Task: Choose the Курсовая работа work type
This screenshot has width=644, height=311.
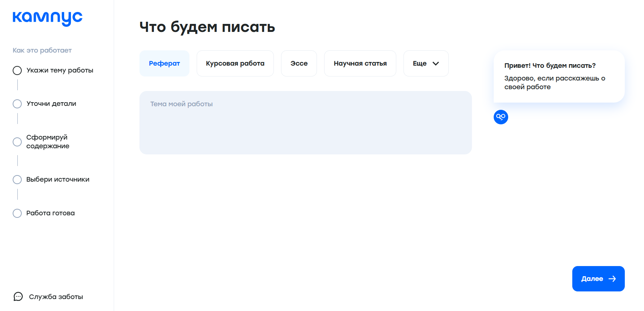Action: [235, 63]
